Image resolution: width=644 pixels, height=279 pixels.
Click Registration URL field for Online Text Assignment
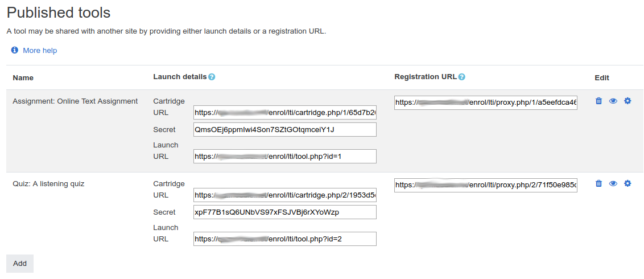point(485,103)
